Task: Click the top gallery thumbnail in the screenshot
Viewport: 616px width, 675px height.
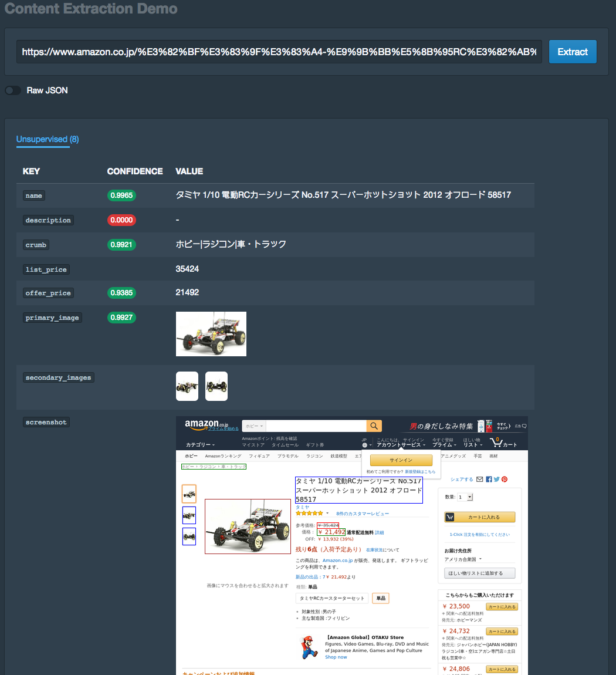Action: point(189,494)
